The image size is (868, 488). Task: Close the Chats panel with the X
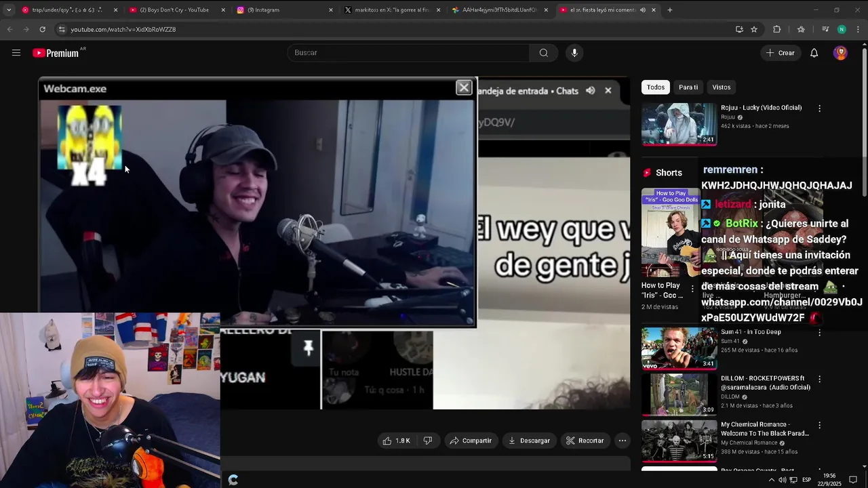[x=608, y=91]
